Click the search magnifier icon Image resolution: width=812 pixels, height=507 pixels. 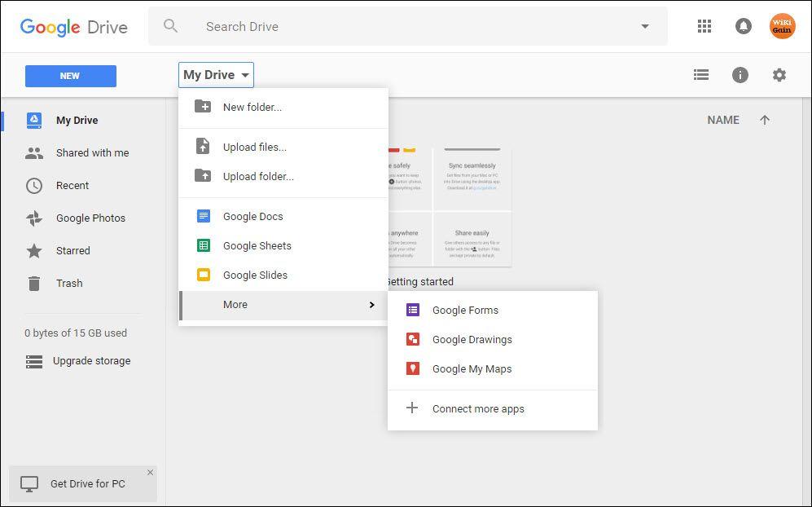tap(170, 25)
